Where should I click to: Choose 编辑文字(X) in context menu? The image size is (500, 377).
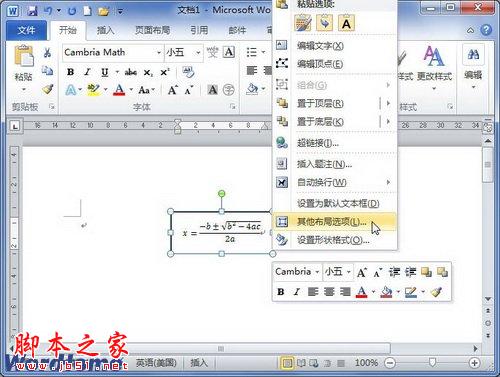pyautogui.click(x=335, y=46)
